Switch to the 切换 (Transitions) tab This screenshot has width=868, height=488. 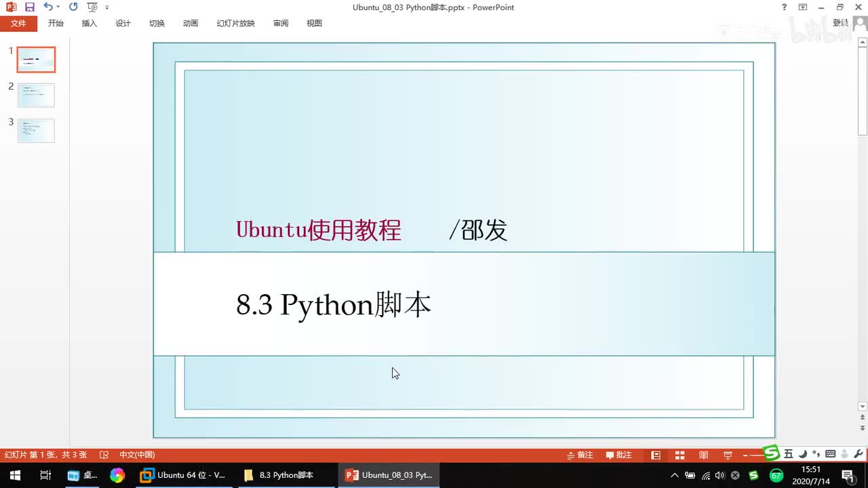(157, 23)
